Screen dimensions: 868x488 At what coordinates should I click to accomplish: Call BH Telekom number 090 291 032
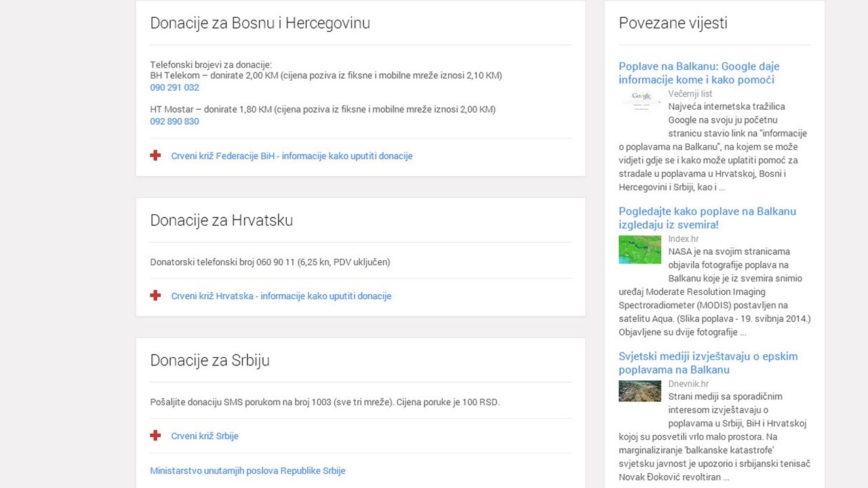point(174,87)
